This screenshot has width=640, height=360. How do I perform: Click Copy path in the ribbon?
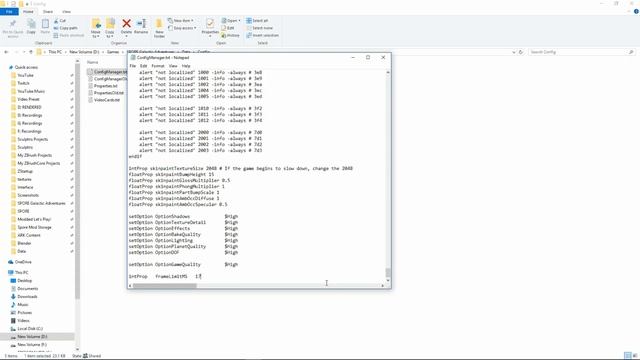(x=65, y=28)
